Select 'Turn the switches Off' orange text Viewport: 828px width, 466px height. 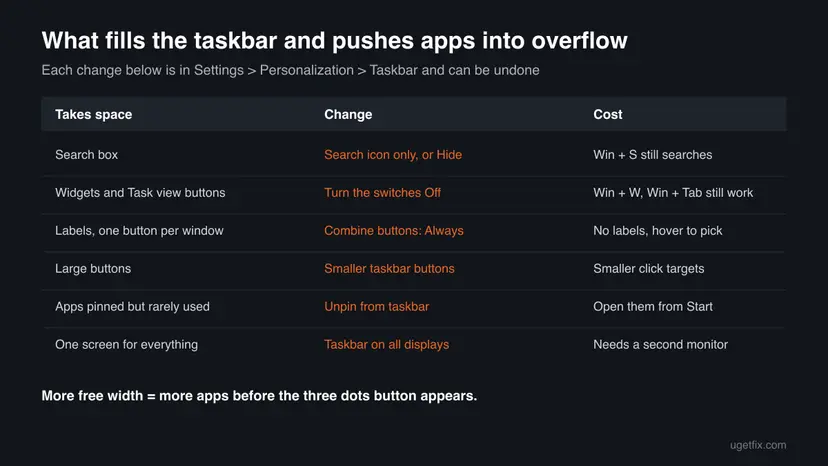tap(382, 193)
